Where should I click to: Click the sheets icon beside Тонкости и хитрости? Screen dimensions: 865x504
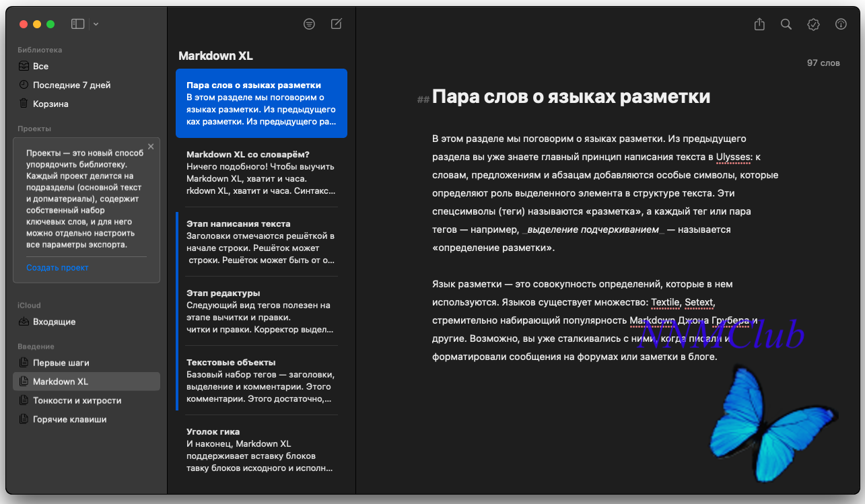click(x=24, y=400)
